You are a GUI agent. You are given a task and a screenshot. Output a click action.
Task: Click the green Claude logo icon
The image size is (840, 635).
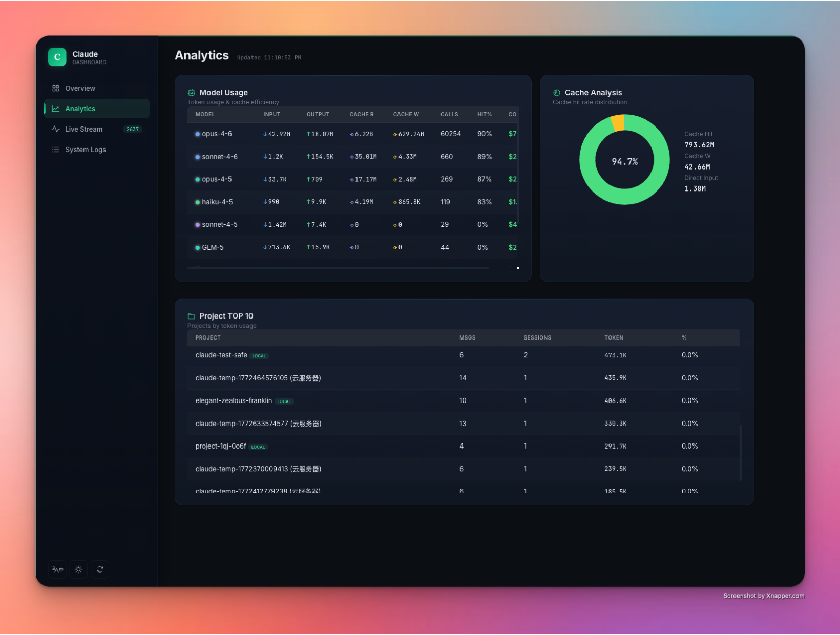pos(57,57)
